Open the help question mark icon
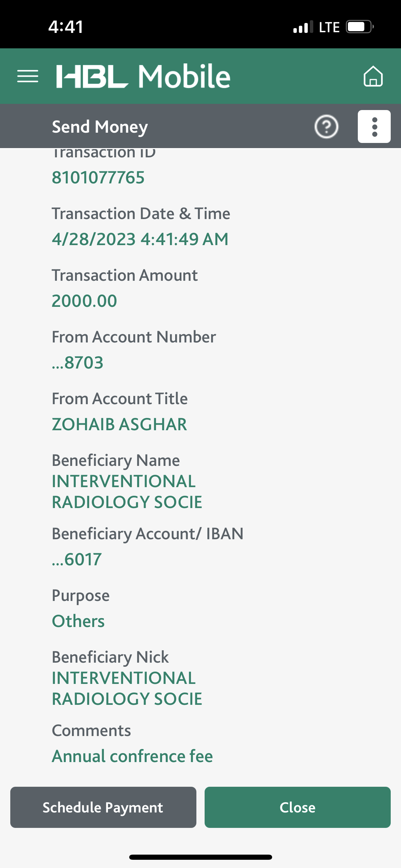 click(x=326, y=126)
